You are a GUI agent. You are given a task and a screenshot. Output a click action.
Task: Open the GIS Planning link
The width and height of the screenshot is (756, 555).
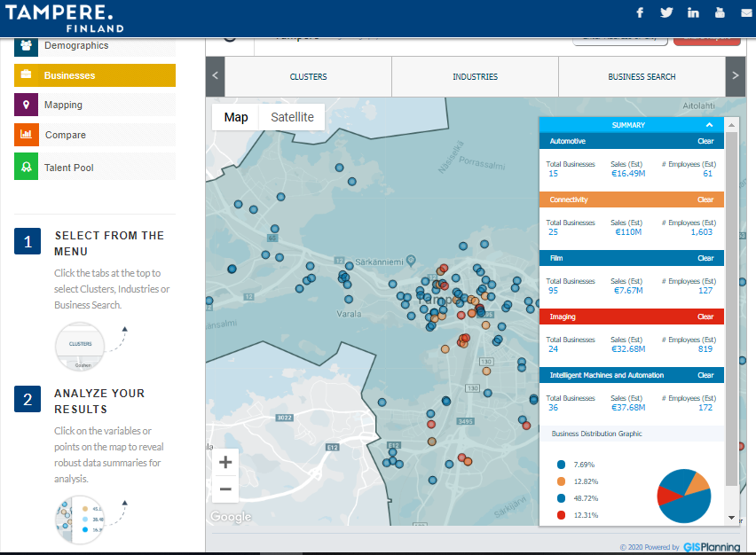(712, 547)
